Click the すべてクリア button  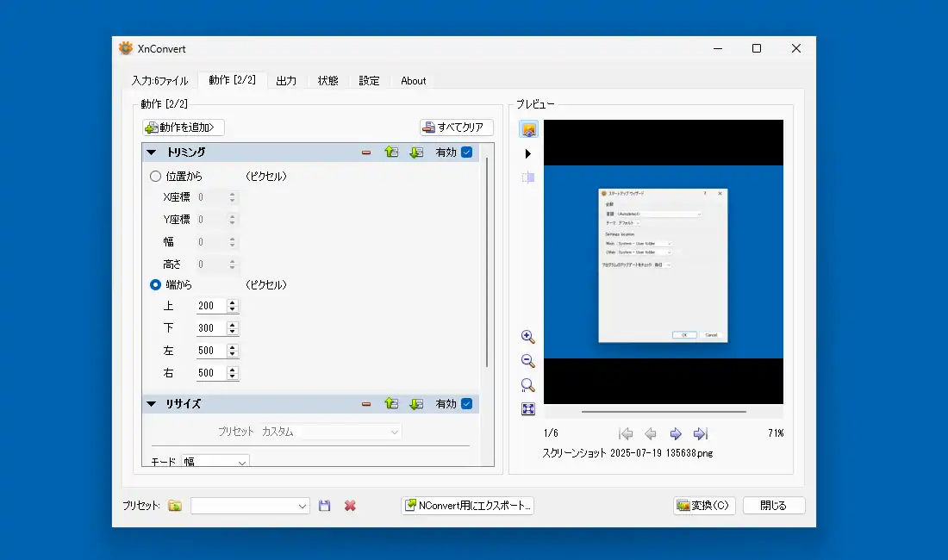point(457,128)
